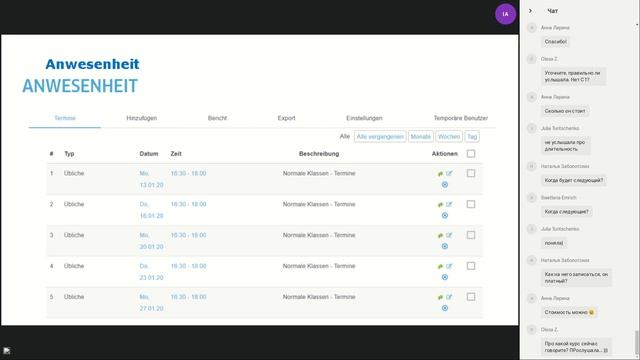Collapse the chat panel using the chevron arrow
Image resolution: width=640 pixels, height=360 pixels.
(x=530, y=11)
